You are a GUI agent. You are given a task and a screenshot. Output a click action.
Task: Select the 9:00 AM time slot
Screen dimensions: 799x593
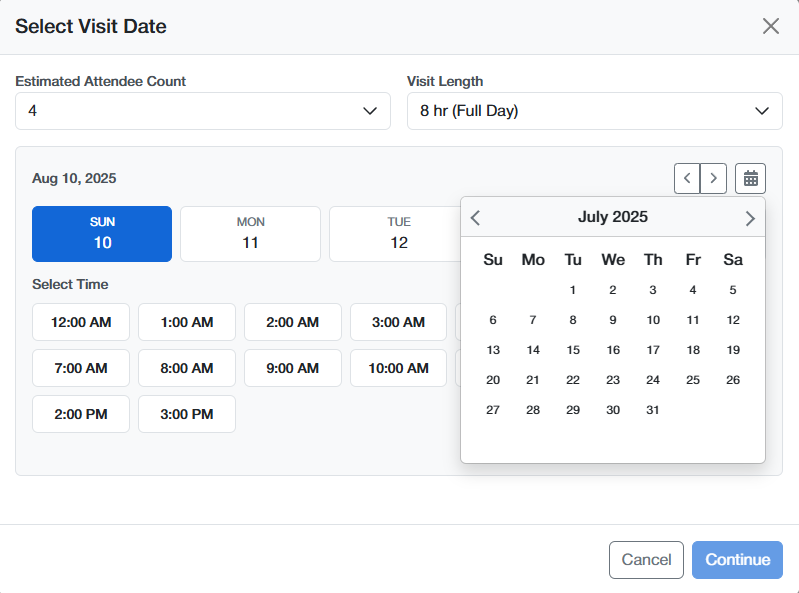tap(293, 368)
